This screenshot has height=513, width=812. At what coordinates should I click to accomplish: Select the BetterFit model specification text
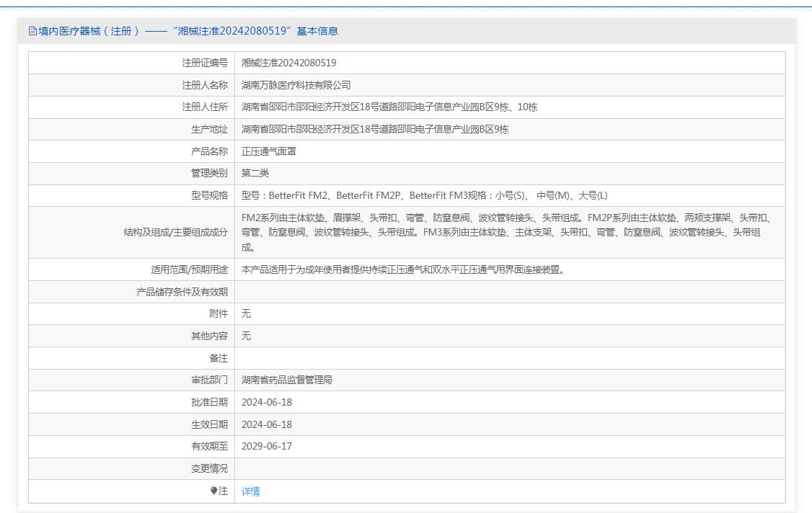424,195
